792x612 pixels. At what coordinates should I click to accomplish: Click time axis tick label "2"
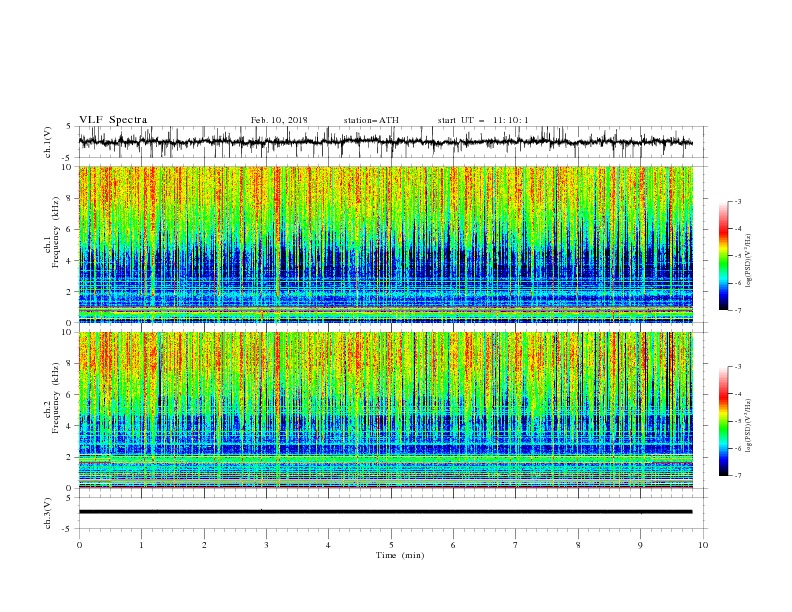tap(204, 545)
